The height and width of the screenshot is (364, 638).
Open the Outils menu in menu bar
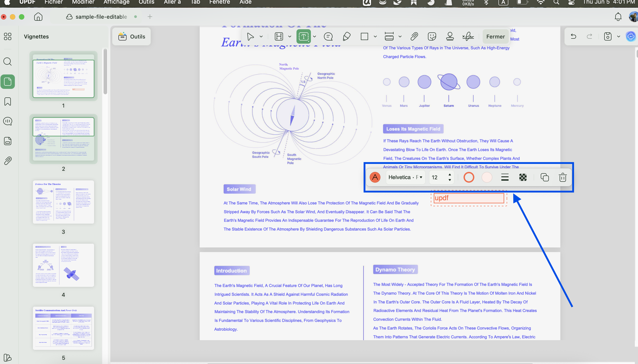pyautogui.click(x=146, y=2)
